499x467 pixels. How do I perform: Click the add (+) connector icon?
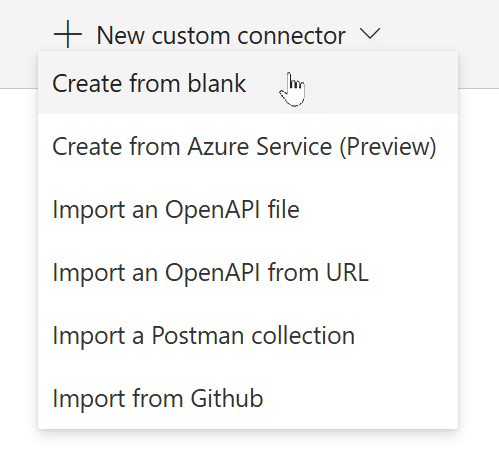pyautogui.click(x=68, y=34)
